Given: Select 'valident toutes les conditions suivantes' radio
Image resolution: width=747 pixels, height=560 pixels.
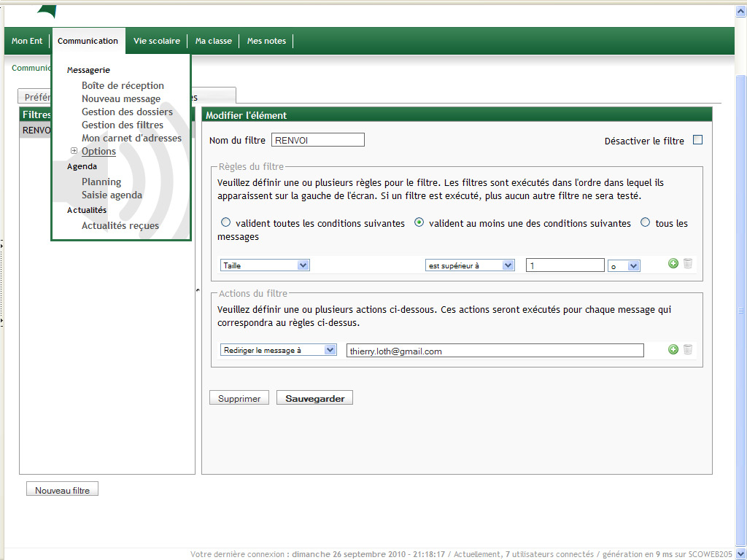Looking at the screenshot, I should [225, 223].
